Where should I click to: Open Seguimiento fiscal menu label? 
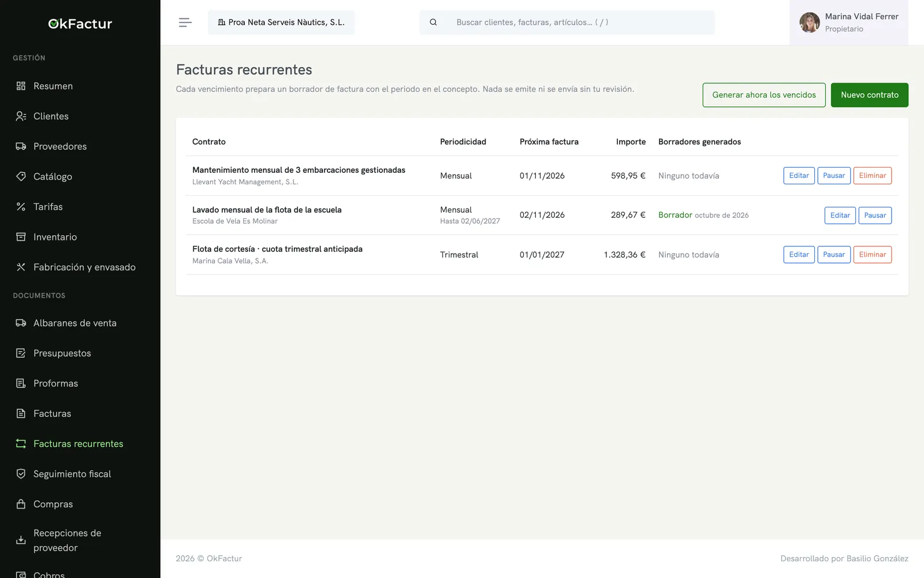coord(72,474)
